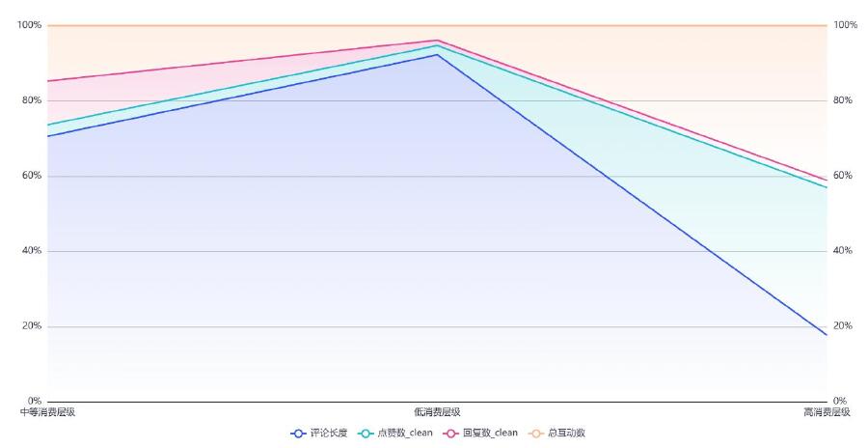Image resolution: width=868 pixels, height=448 pixels.
Task: Click the blue 评论长度 legend marker
Action: [x=299, y=434]
